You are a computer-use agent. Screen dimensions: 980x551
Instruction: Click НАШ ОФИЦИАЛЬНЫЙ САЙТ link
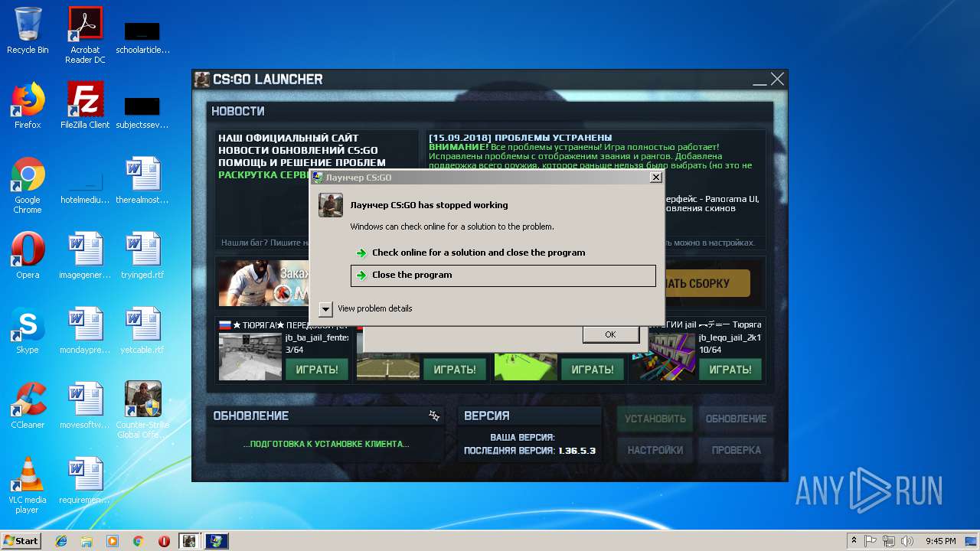click(289, 139)
